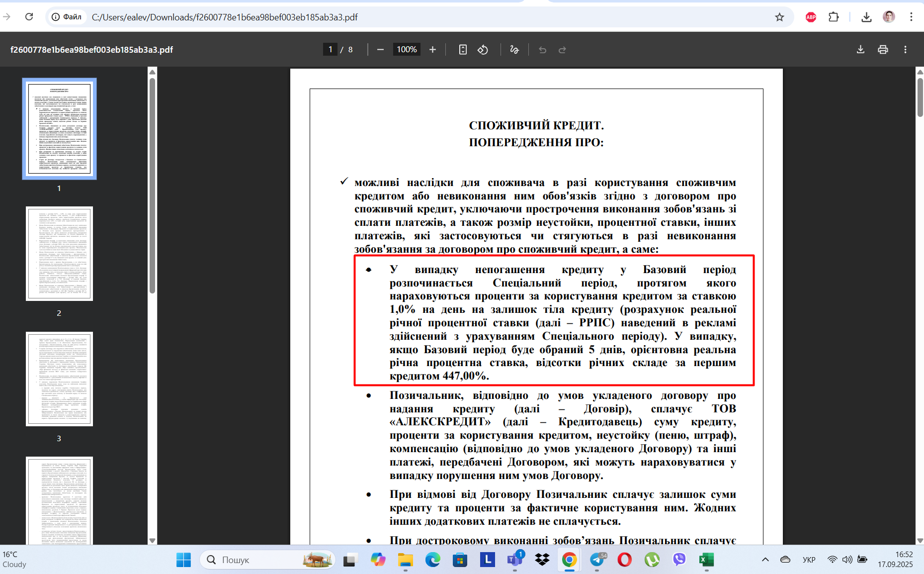Screen dimensions: 924x574
Task: Bookmark this page with the star icon
Action: point(779,17)
